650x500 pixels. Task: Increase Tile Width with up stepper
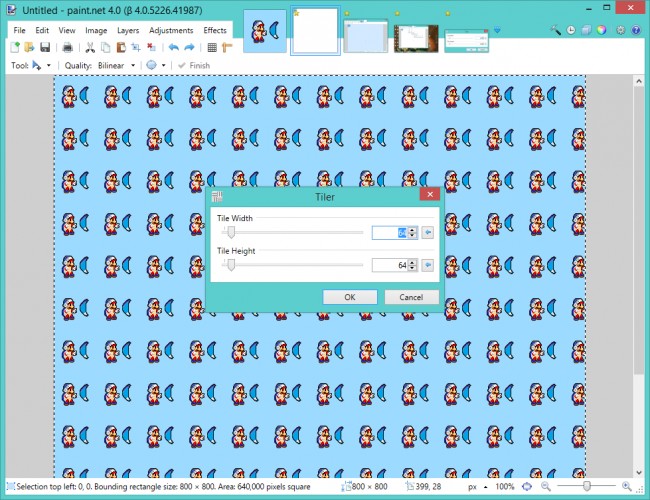pos(412,230)
